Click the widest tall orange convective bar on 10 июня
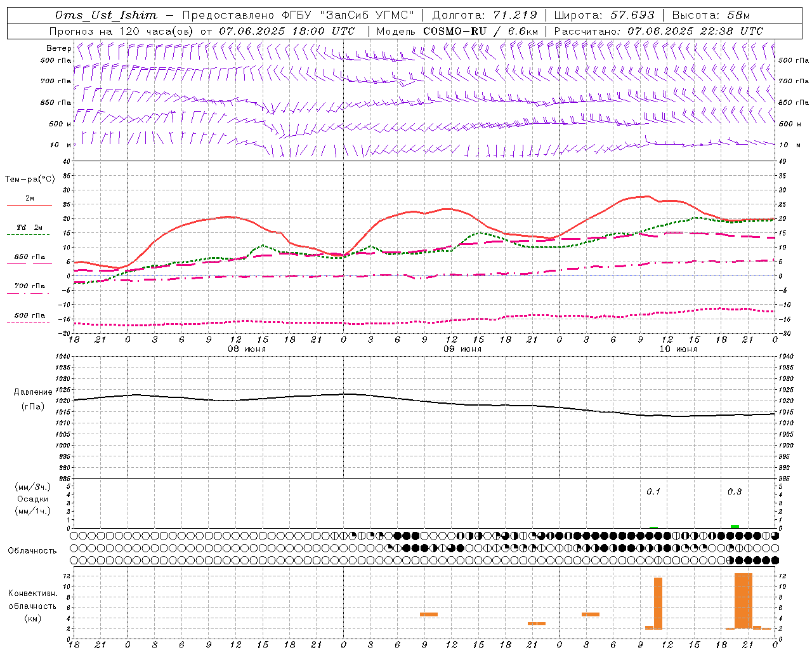 pyautogui.click(x=743, y=601)
